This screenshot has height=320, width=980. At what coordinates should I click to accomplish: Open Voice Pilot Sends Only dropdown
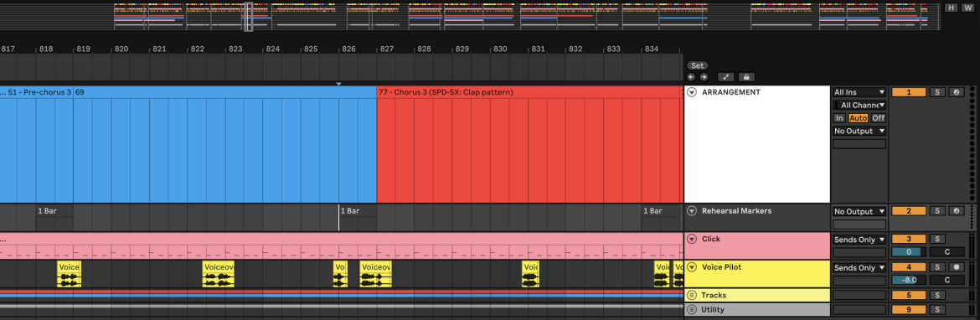click(x=859, y=267)
